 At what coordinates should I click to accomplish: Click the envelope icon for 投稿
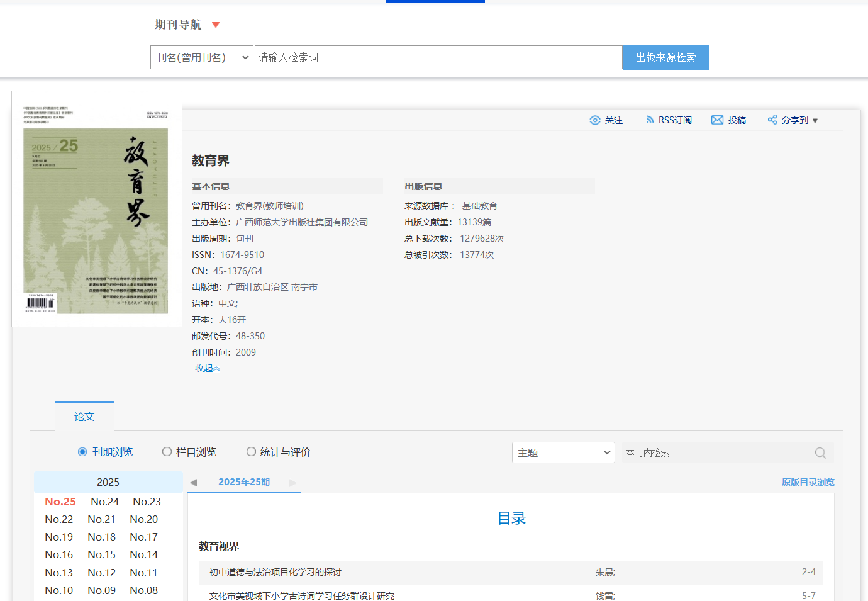[x=717, y=120]
